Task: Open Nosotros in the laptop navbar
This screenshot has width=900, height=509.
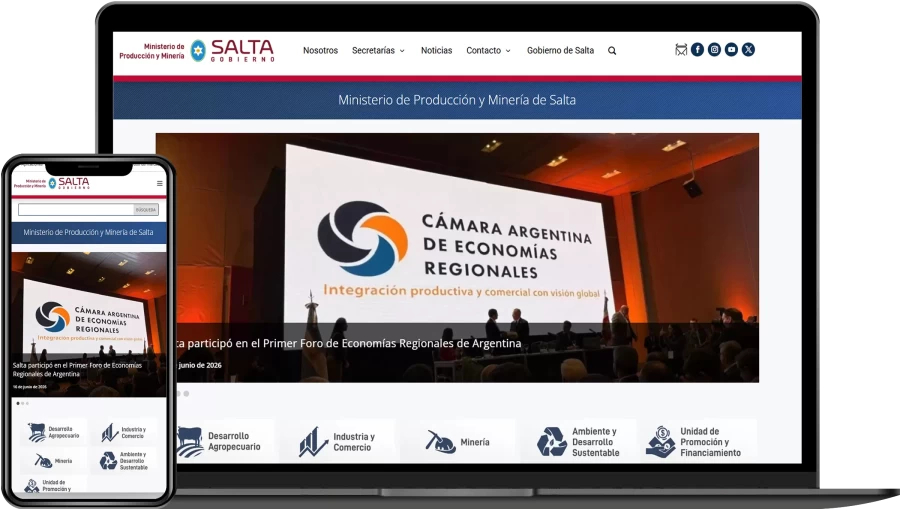Action: click(x=320, y=50)
